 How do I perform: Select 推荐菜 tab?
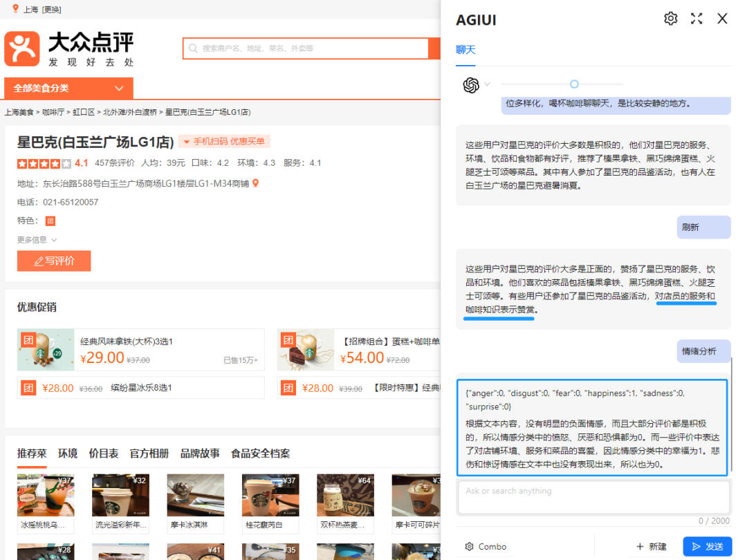[32, 454]
